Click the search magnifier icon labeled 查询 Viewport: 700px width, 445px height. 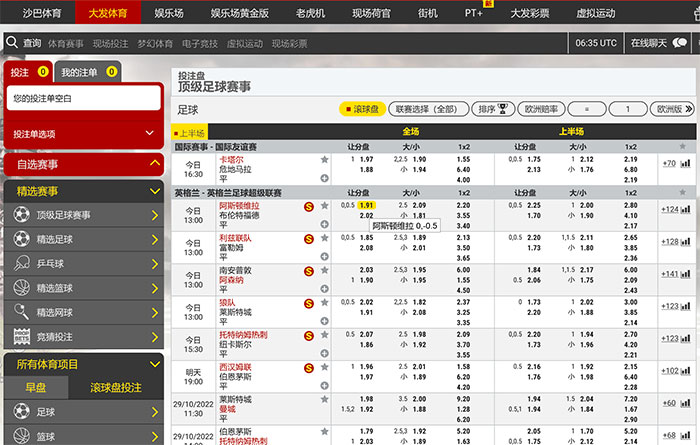12,43
